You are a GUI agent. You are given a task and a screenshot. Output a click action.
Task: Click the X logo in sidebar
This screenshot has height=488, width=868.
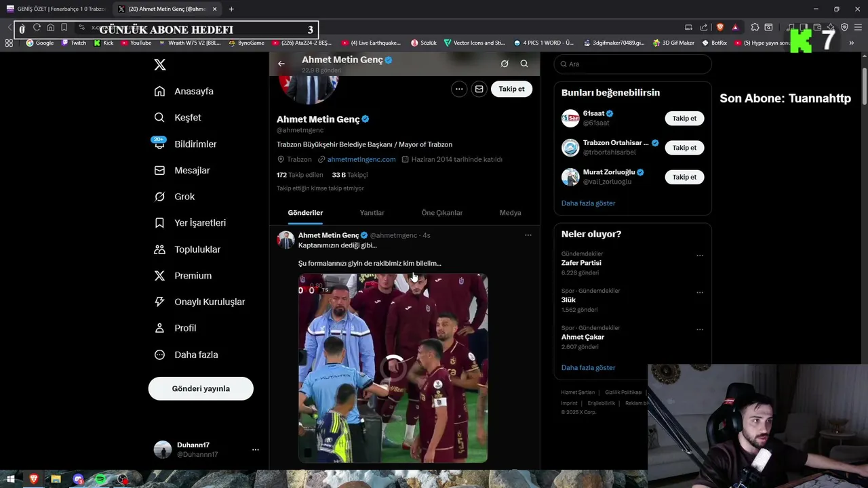[x=159, y=64]
